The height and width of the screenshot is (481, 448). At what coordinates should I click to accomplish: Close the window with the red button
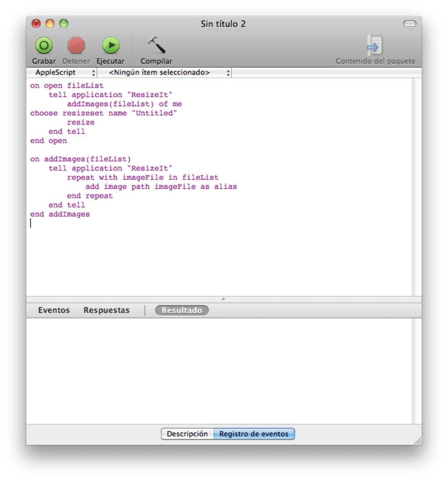[x=36, y=24]
